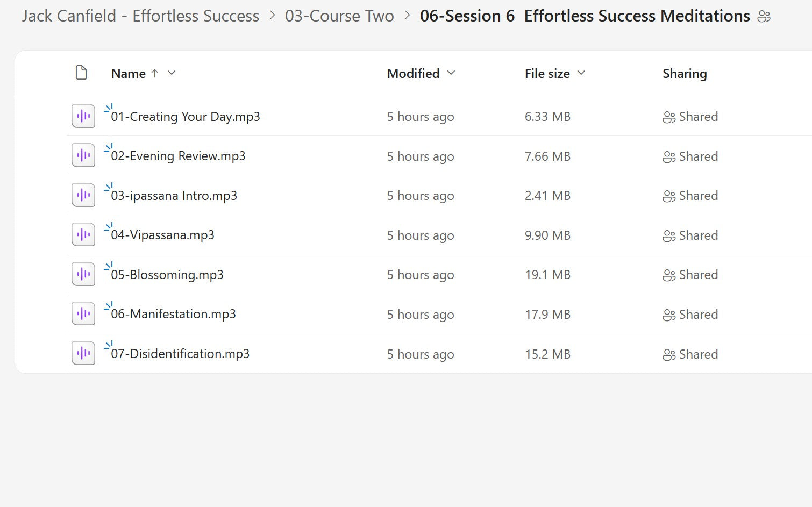Click the audio icon for 07-Disidentification.mp3
812x507 pixels.
(83, 353)
